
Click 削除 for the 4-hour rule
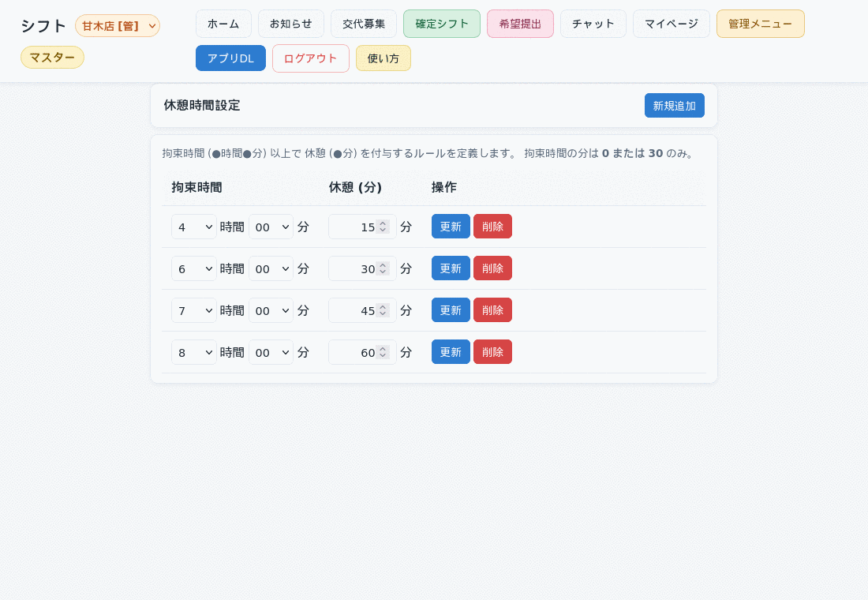coord(492,227)
